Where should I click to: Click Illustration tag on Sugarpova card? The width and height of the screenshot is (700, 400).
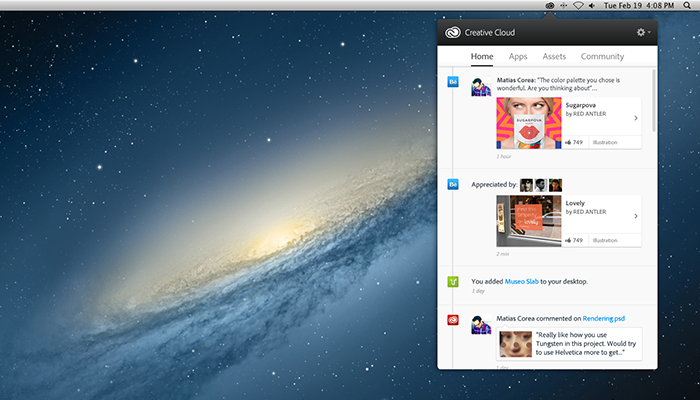pyautogui.click(x=605, y=142)
